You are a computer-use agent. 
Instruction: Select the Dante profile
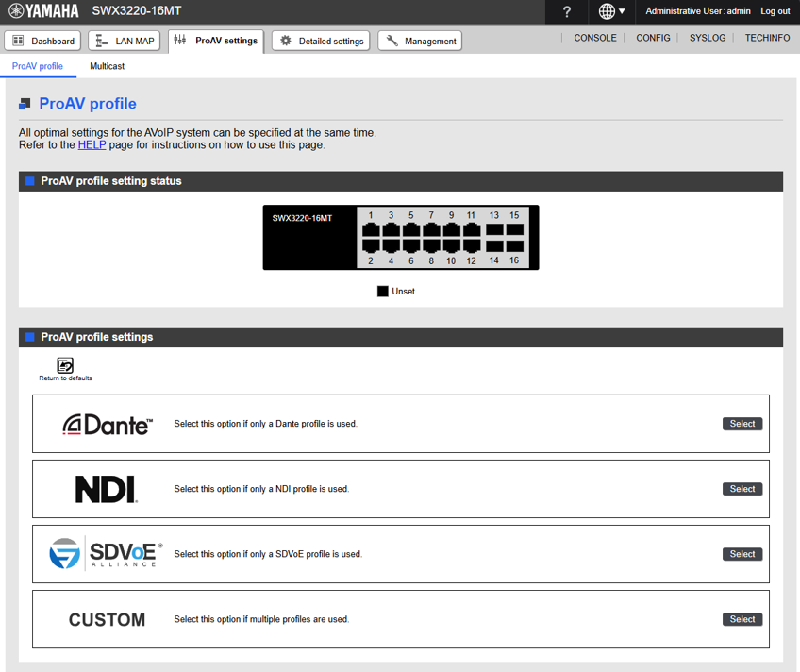742,424
